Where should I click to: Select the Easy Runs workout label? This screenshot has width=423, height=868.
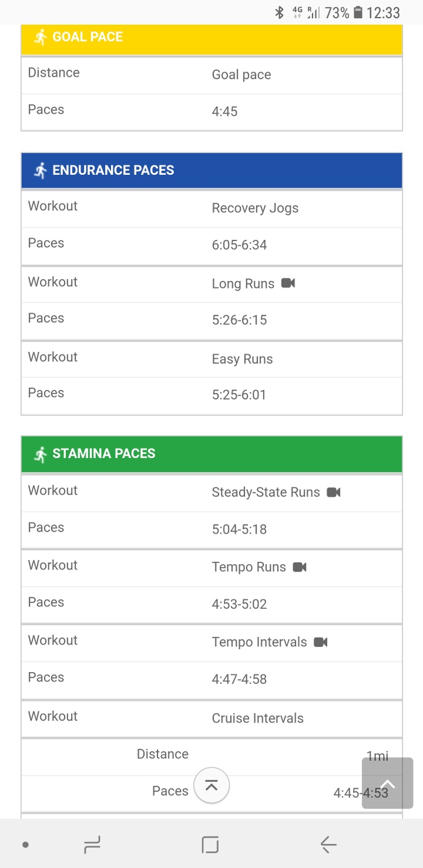[242, 359]
